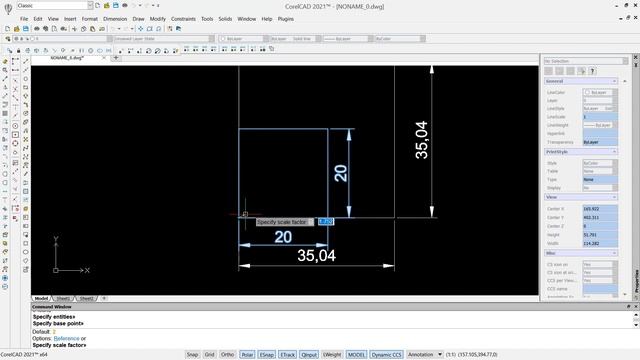This screenshot has height=360, width=640.
Task: Toggle Ortho mode in status bar
Action: (x=227, y=355)
